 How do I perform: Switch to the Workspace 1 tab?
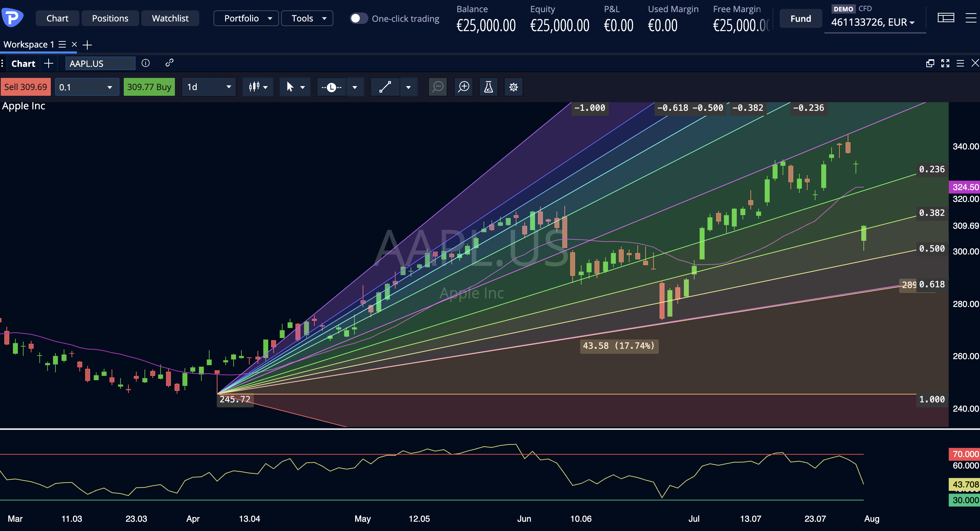pos(29,44)
